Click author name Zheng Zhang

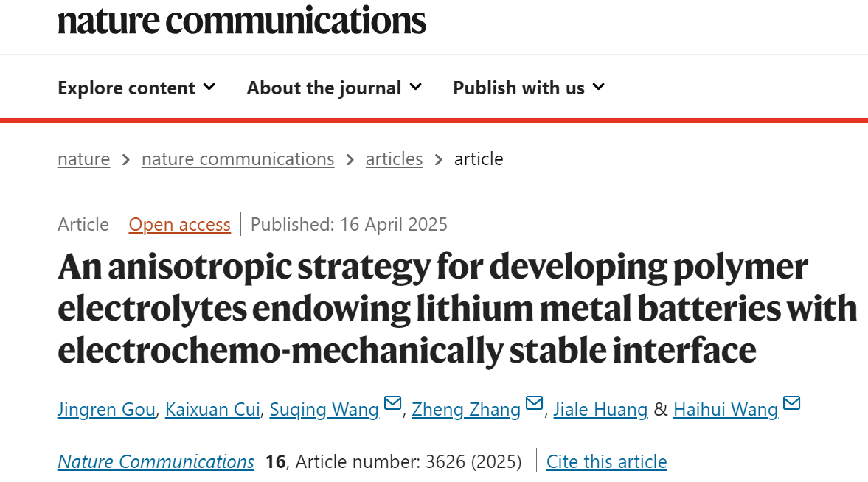pyautogui.click(x=467, y=410)
